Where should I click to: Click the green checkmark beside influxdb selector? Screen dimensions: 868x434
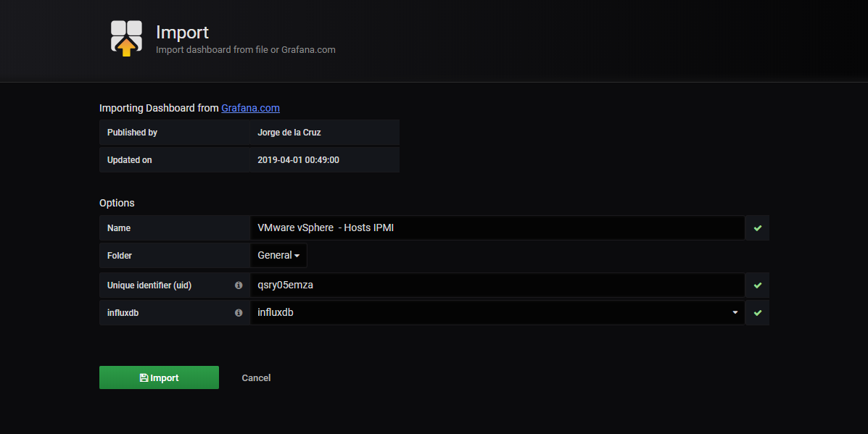[757, 313]
